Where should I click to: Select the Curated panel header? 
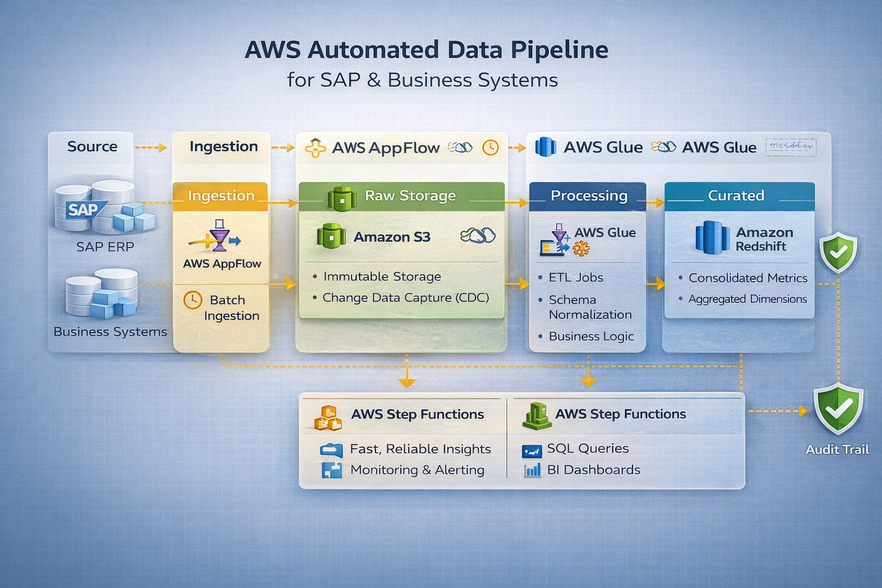[x=738, y=196]
